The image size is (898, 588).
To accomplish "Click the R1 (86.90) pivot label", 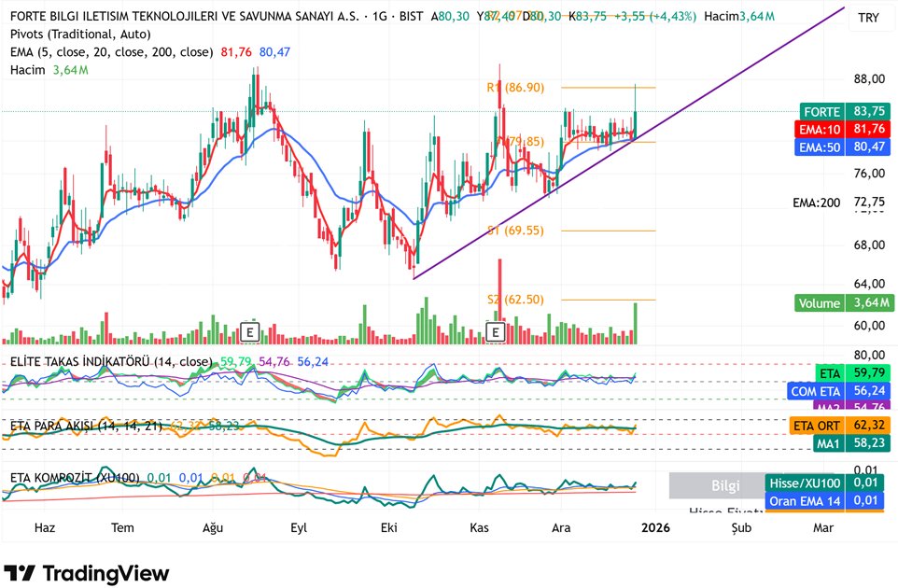I will tap(515, 88).
